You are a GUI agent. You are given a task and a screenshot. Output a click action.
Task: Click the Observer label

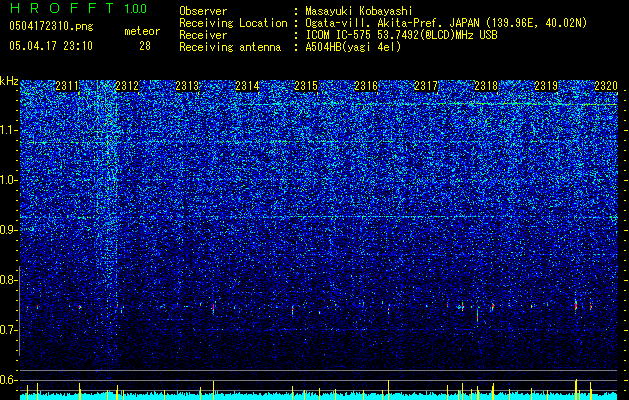coord(203,11)
